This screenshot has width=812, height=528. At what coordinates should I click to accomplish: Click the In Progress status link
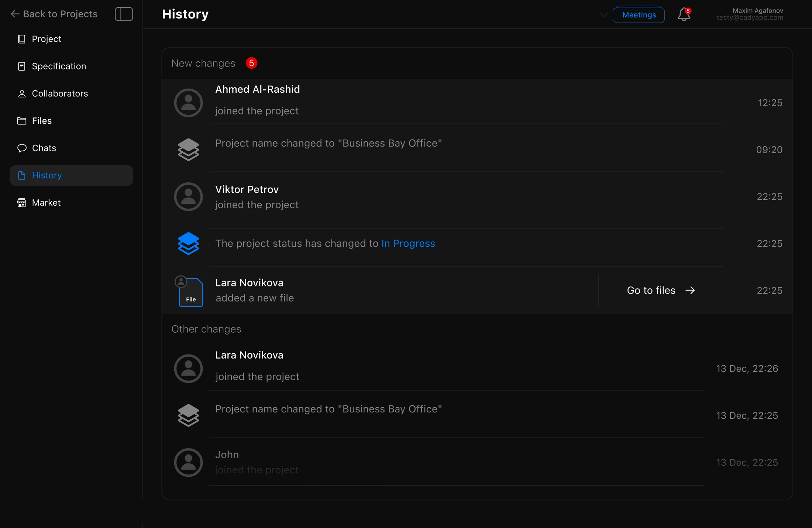[408, 244]
